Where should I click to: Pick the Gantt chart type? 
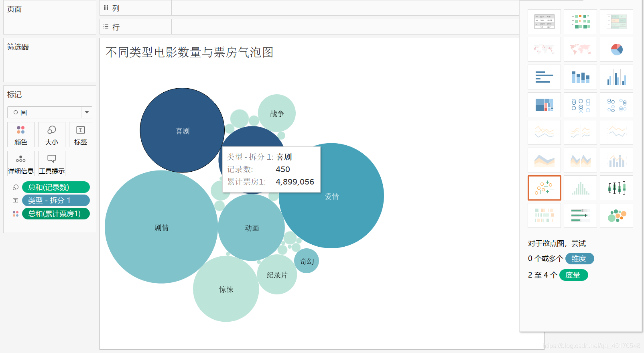coord(544,215)
